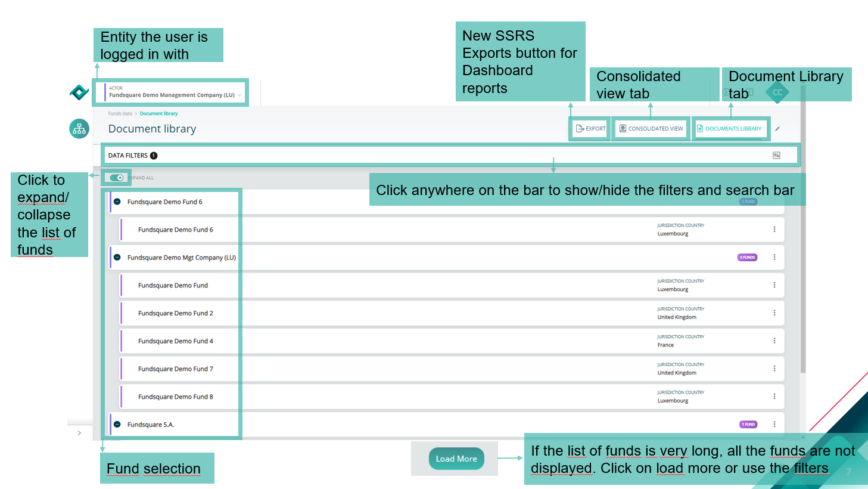
Task: Collapse the Fundsquare S.A. group
Action: tap(117, 425)
